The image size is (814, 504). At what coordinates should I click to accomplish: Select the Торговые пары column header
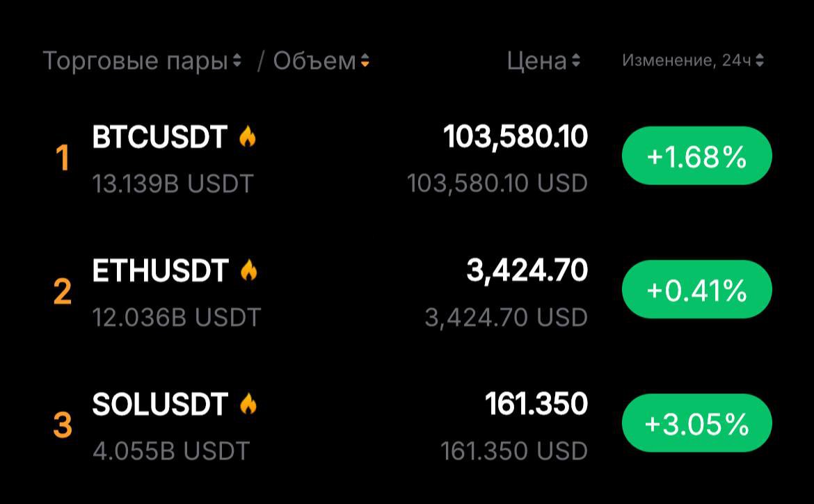(x=139, y=61)
